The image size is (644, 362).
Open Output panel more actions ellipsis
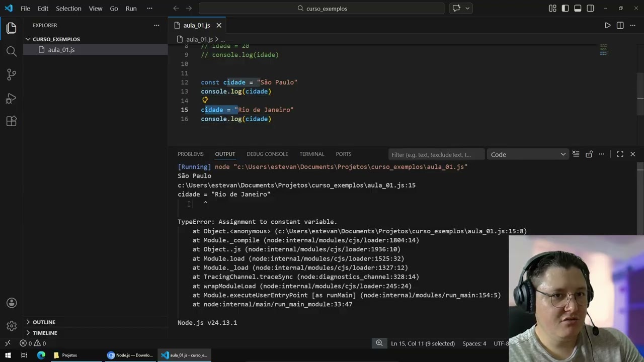pos(601,154)
